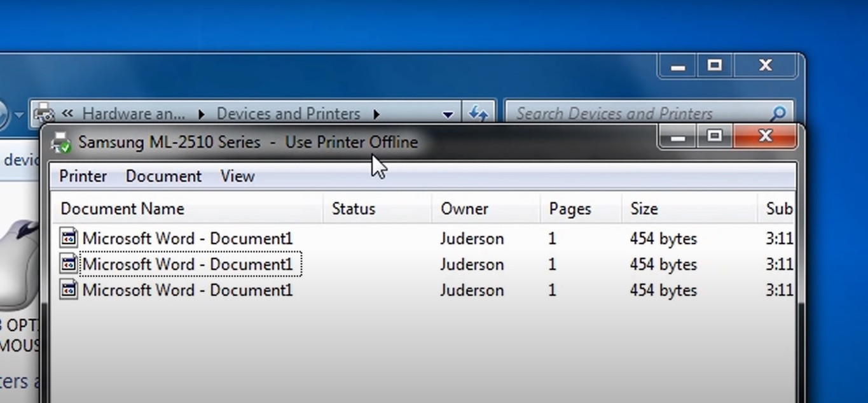Sort the queue by the Size column header

(644, 209)
